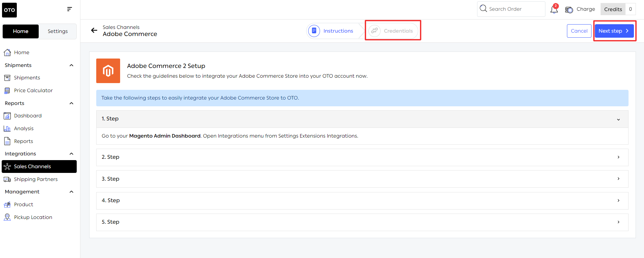This screenshot has height=258, width=644.
Task: Switch to the Home tab
Action: tap(21, 31)
